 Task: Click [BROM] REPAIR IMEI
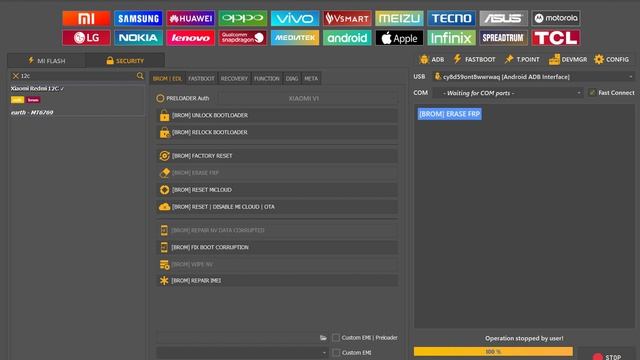coord(277,281)
